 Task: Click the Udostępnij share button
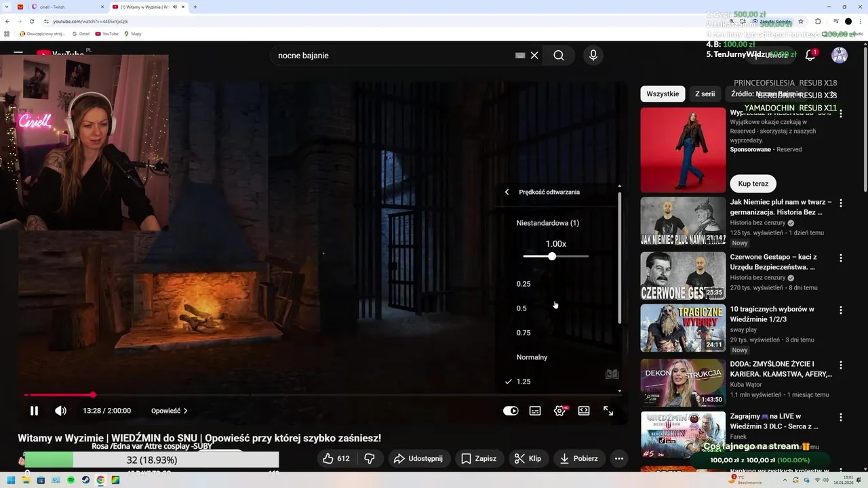pos(418,458)
